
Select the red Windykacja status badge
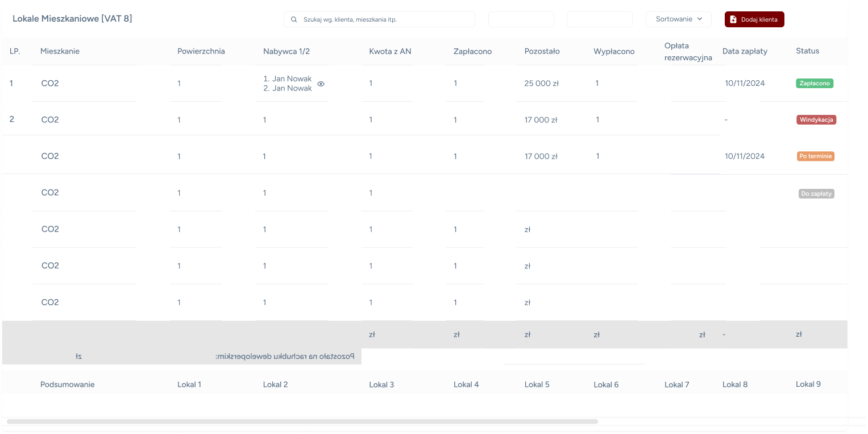816,119
